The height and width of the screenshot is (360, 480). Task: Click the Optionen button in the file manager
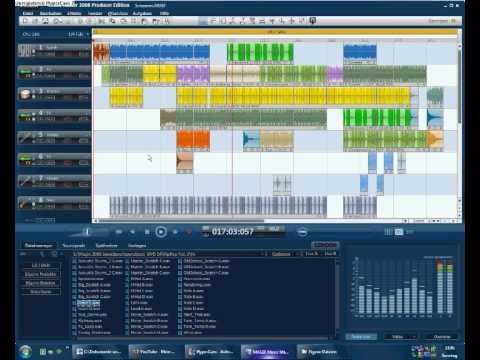[281, 254]
